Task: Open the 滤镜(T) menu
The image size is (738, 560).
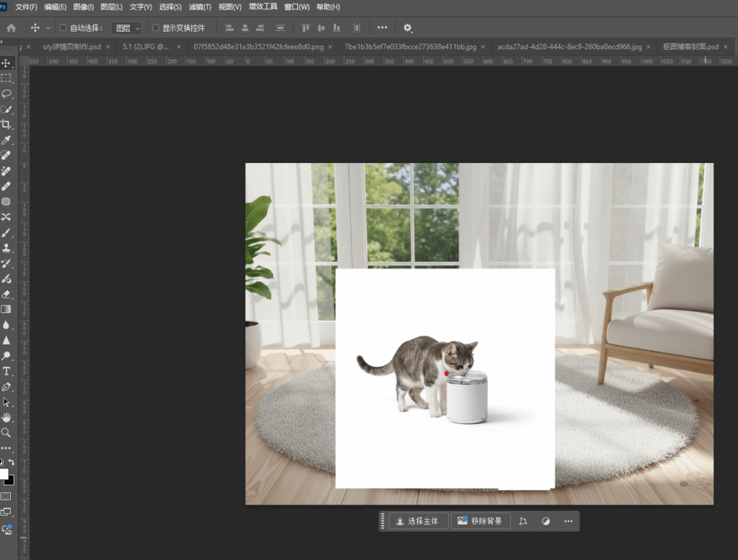Action: pos(200,7)
